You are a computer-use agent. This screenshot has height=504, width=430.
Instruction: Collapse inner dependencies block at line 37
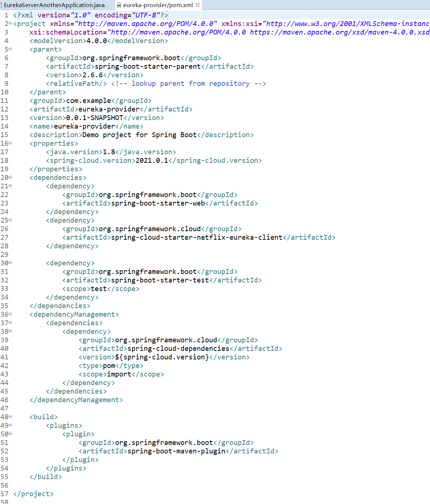point(10,323)
